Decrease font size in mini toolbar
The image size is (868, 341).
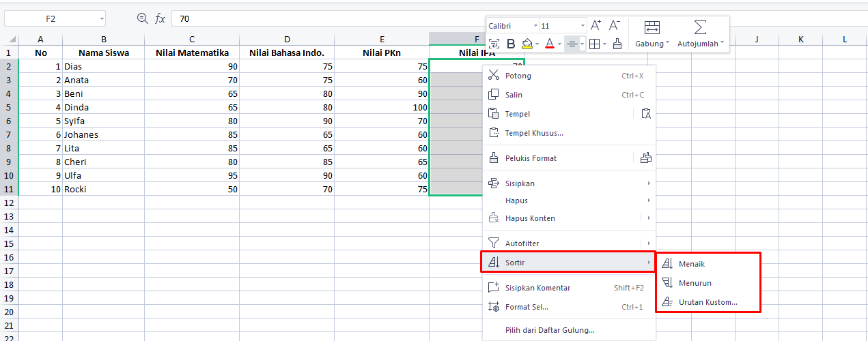click(614, 26)
